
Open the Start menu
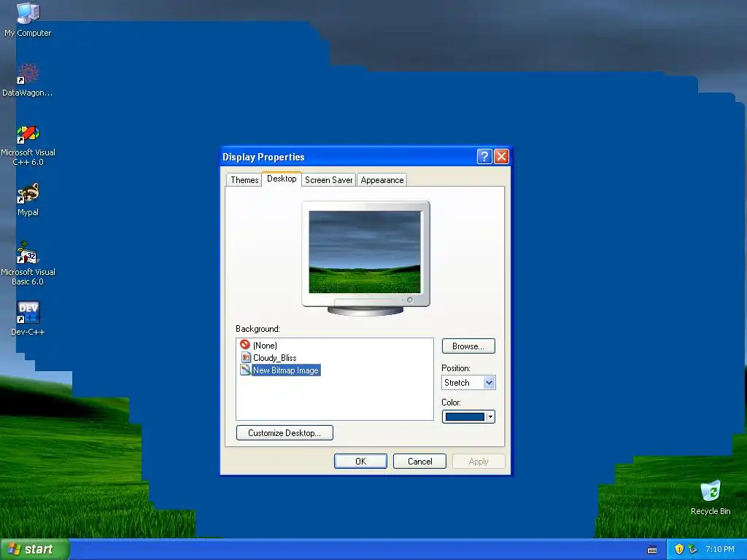pos(35,549)
